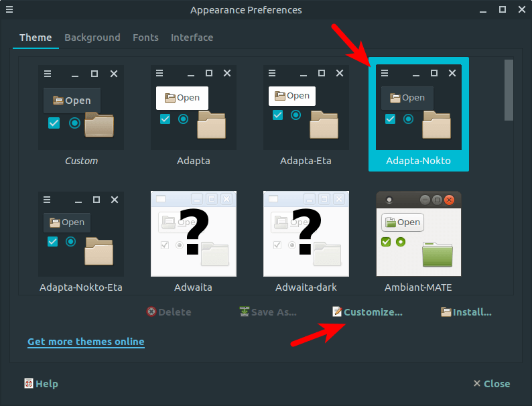Click the Delete red X icon

(x=151, y=312)
